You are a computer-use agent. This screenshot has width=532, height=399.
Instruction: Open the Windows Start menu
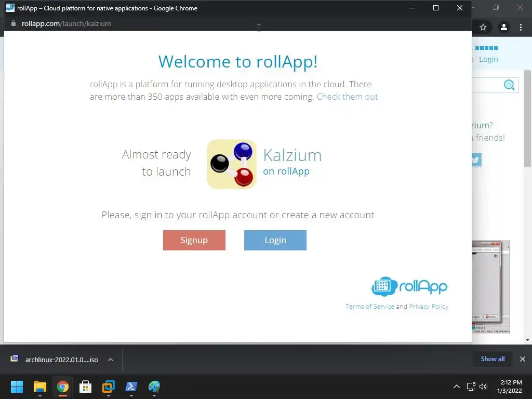coord(17,387)
